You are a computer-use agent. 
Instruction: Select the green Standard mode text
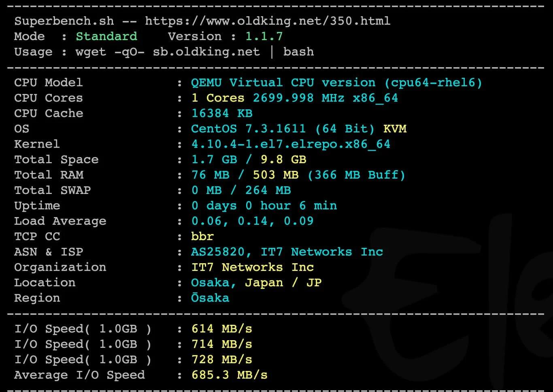click(106, 36)
